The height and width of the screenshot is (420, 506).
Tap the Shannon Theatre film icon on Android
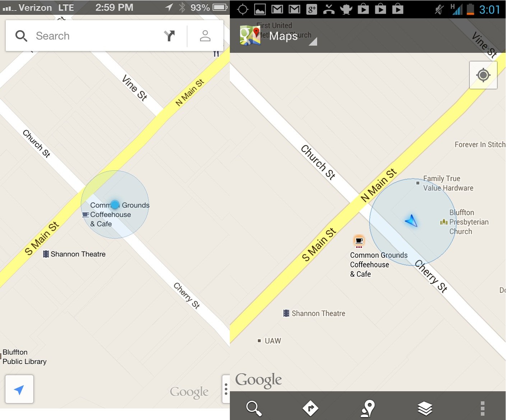click(286, 313)
